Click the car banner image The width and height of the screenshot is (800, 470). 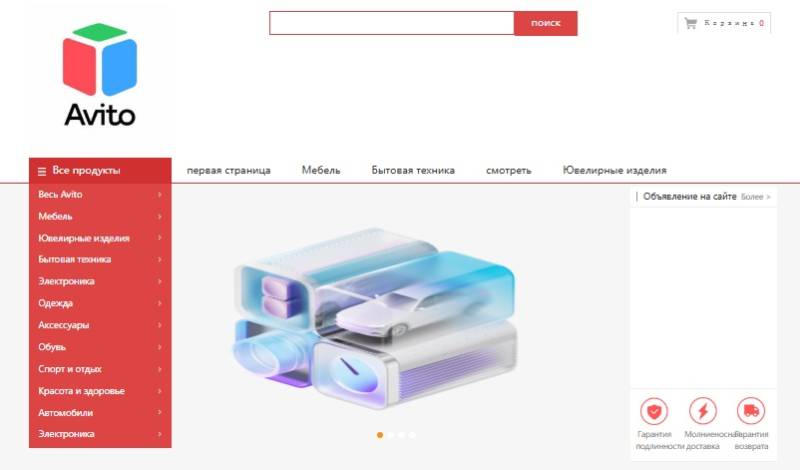[373, 318]
